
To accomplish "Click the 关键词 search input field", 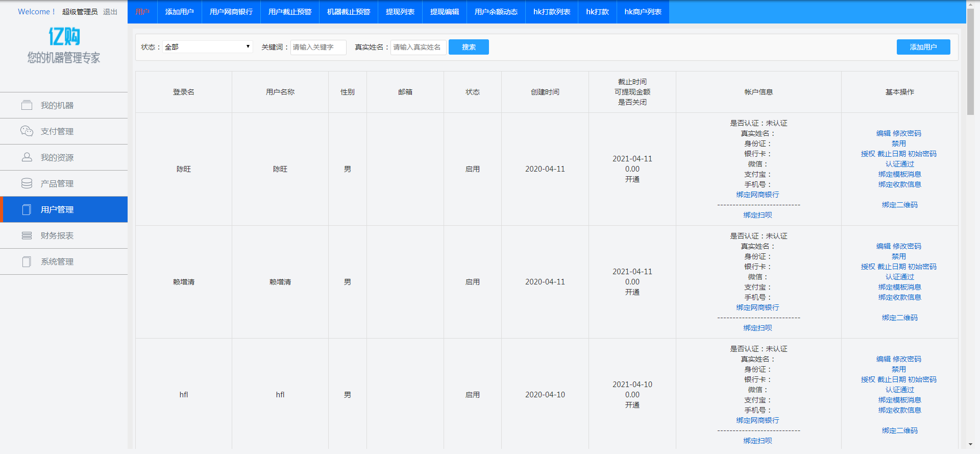I will coord(318,47).
